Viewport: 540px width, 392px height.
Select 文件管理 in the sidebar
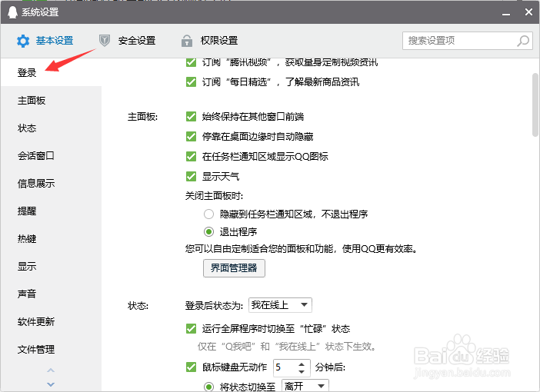pyautogui.click(x=51, y=349)
